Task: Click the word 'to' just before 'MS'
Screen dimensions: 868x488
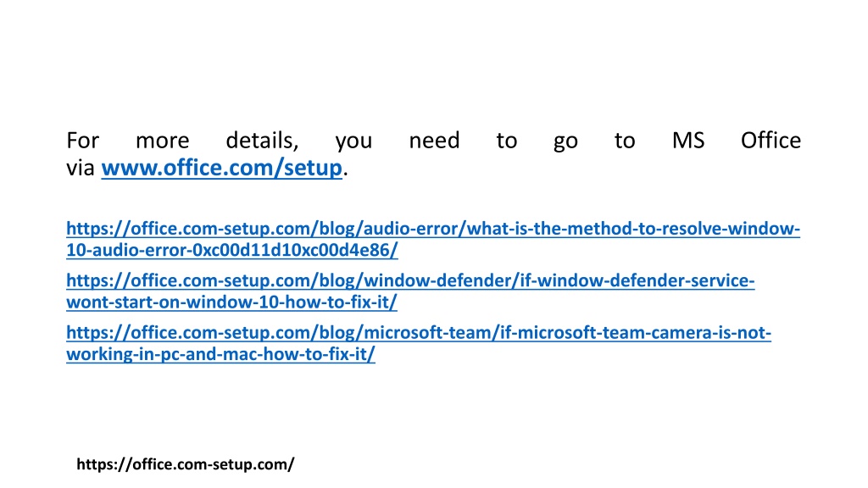Action: (625, 141)
